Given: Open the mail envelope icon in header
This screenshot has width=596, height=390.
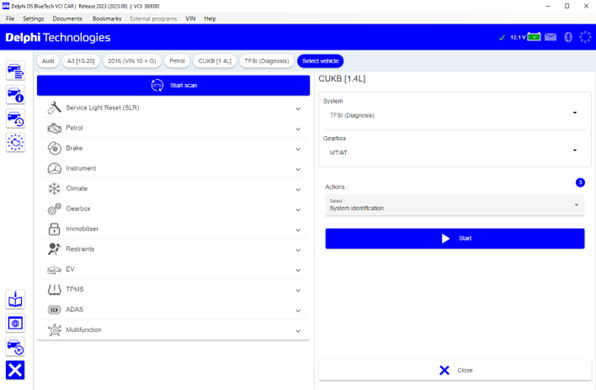Looking at the screenshot, I should click(x=550, y=37).
